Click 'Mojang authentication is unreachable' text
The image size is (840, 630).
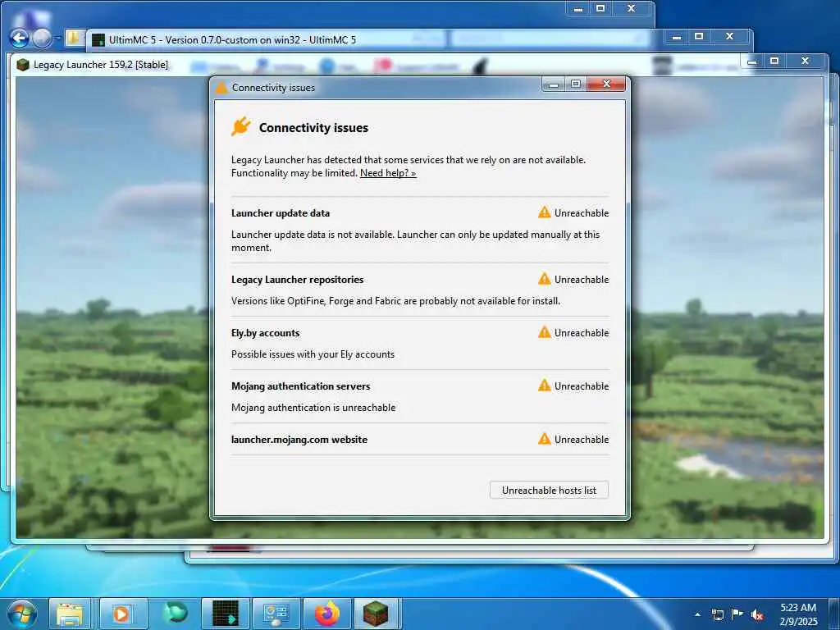313,408
